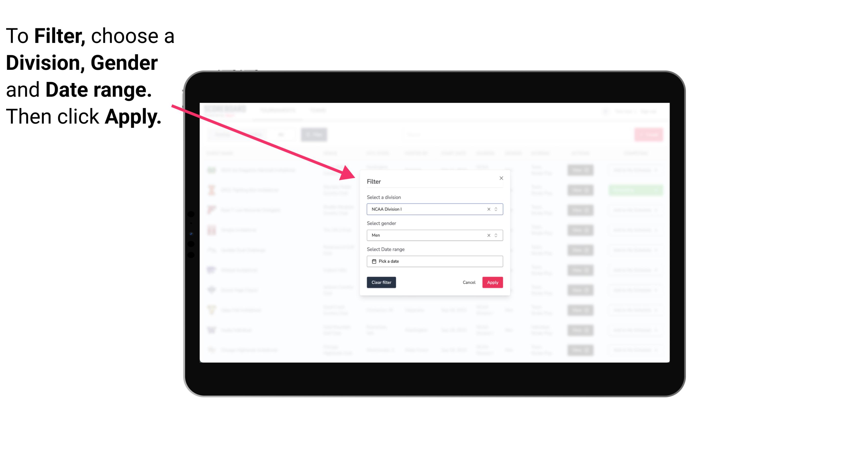
Task: Click the Cancel button to dismiss dialog
Action: [469, 283]
